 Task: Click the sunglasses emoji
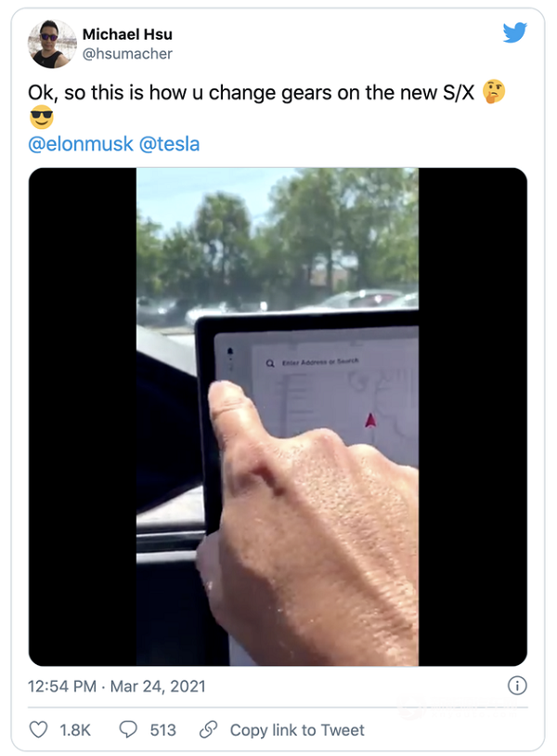[42, 117]
